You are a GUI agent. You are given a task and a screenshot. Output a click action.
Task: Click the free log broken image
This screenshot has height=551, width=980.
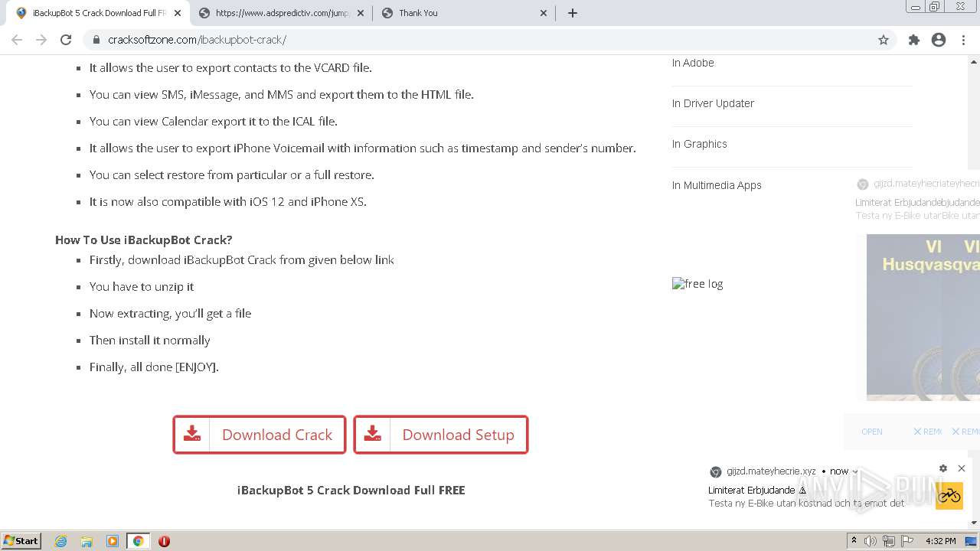pyautogui.click(x=697, y=284)
